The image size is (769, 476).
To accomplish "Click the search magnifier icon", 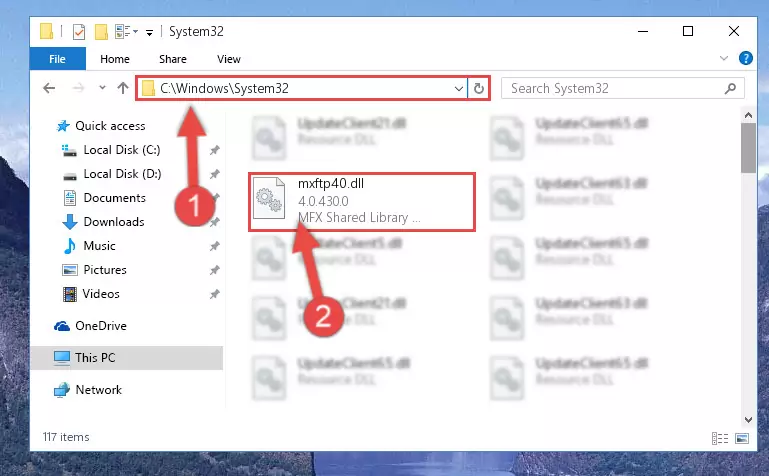I will click(x=730, y=88).
